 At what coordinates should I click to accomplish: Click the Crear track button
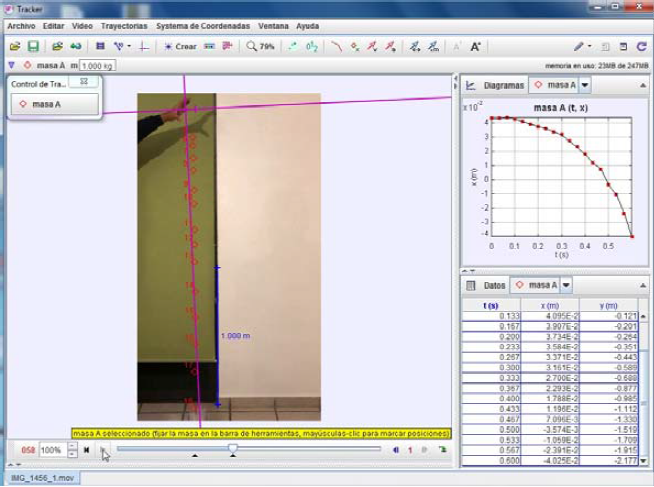(x=181, y=46)
